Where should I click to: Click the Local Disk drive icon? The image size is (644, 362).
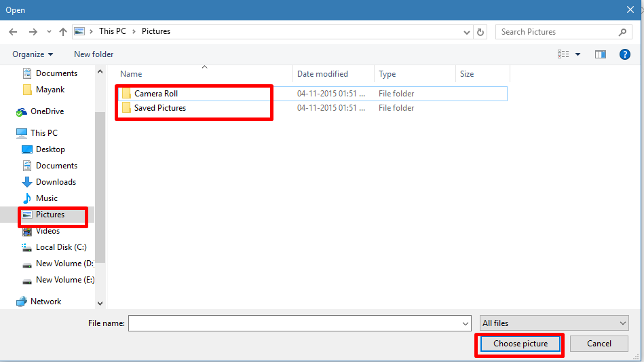[27, 248]
